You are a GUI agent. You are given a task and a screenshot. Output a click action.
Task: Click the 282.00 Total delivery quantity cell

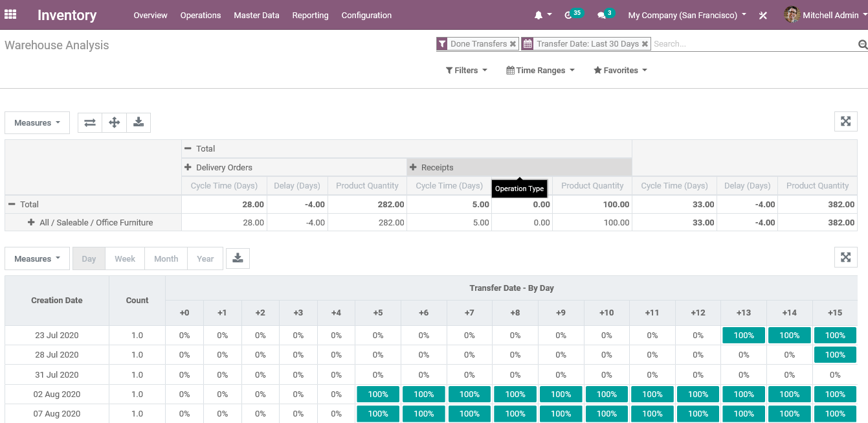click(x=367, y=204)
